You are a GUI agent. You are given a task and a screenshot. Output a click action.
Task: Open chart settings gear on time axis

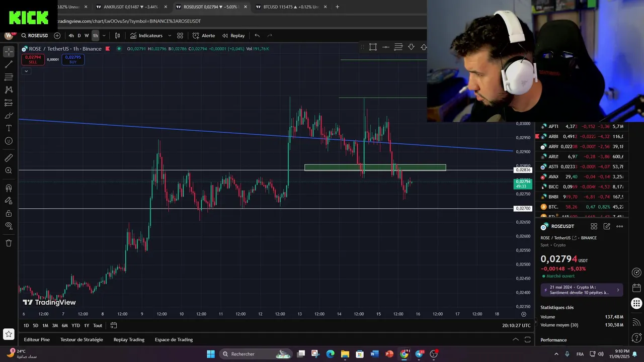point(524,314)
